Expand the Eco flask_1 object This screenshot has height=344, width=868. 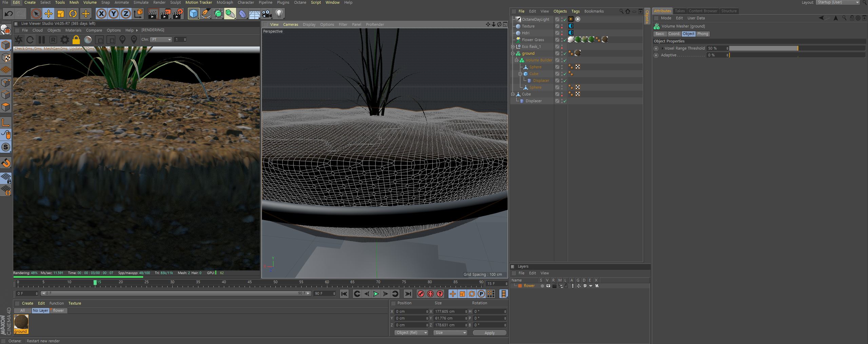[513, 47]
